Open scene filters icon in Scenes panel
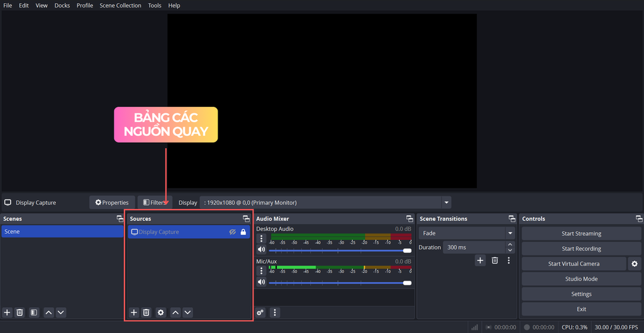 tap(34, 312)
